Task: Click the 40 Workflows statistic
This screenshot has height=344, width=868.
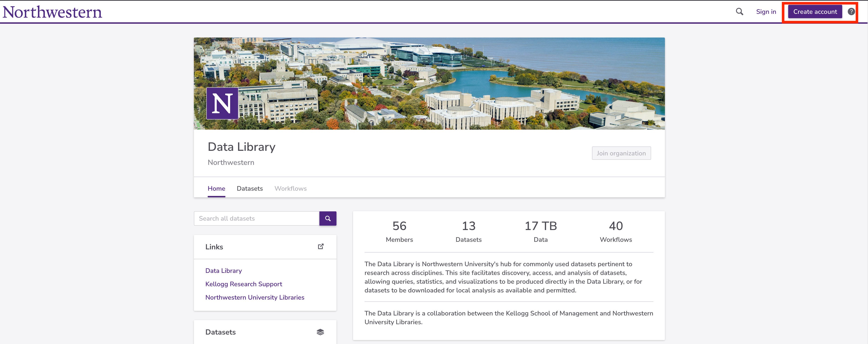Action: 616,232
